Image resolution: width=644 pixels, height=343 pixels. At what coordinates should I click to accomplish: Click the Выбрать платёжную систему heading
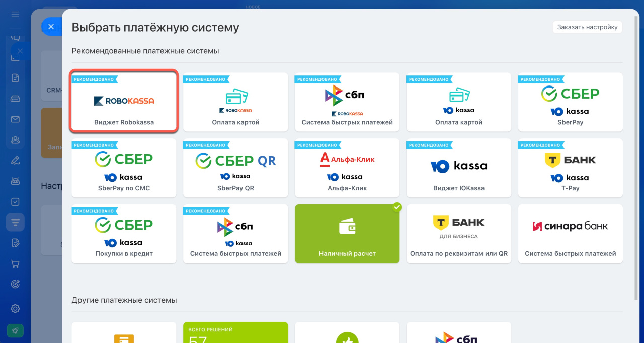coord(155,27)
